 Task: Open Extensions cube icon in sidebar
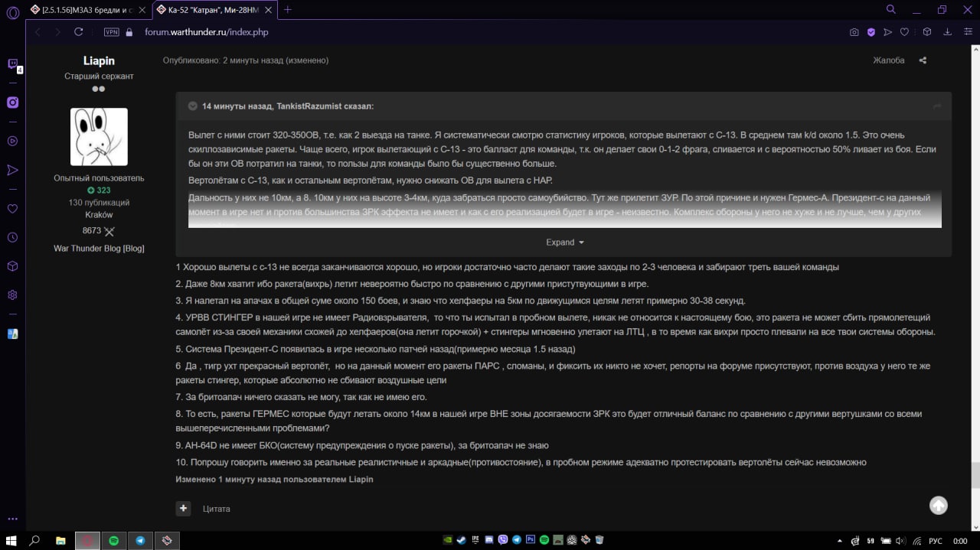[12, 266]
